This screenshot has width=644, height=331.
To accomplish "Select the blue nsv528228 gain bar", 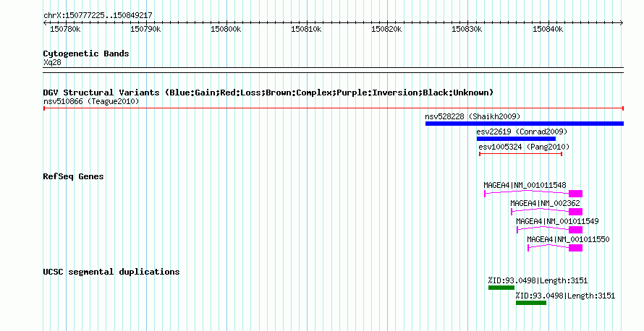I will 525,124.
